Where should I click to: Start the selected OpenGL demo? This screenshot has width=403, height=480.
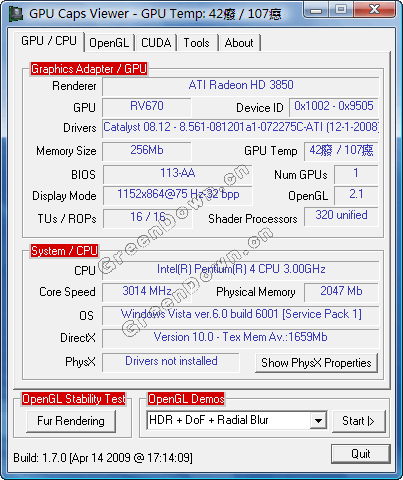point(359,421)
